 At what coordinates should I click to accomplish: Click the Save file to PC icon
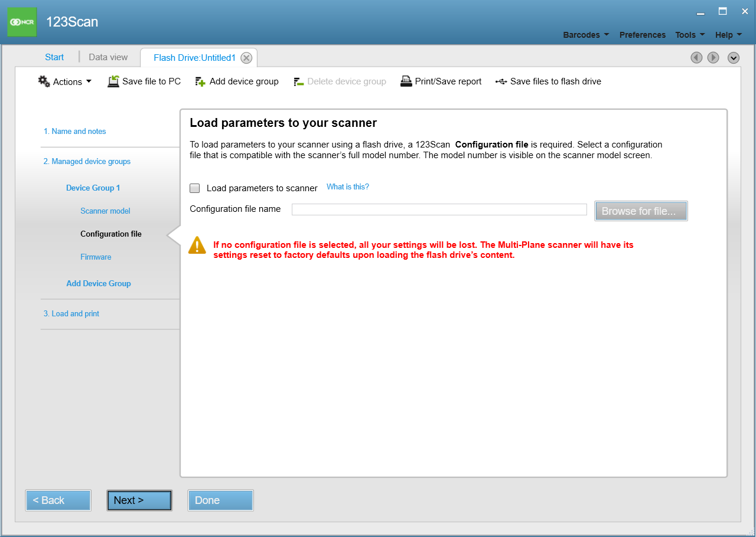pos(113,81)
